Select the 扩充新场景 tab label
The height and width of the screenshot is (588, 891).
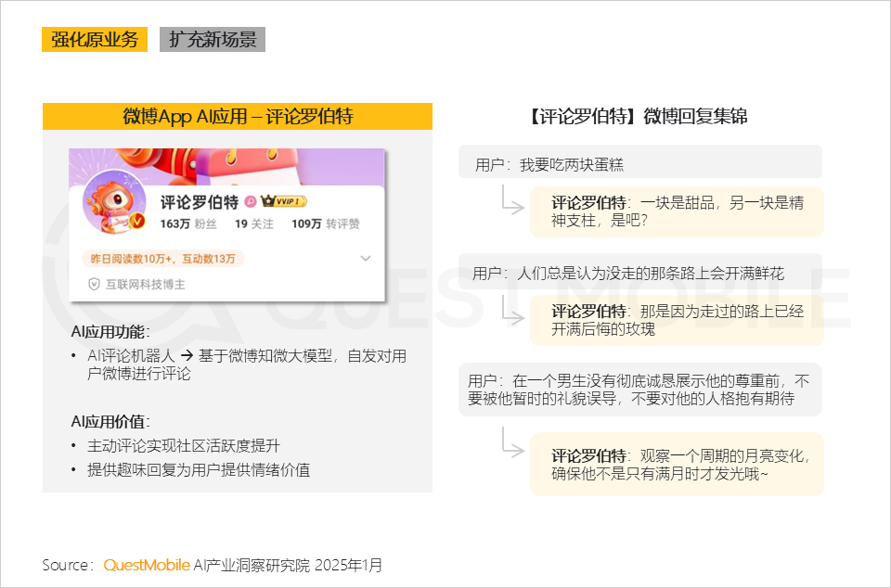click(213, 40)
